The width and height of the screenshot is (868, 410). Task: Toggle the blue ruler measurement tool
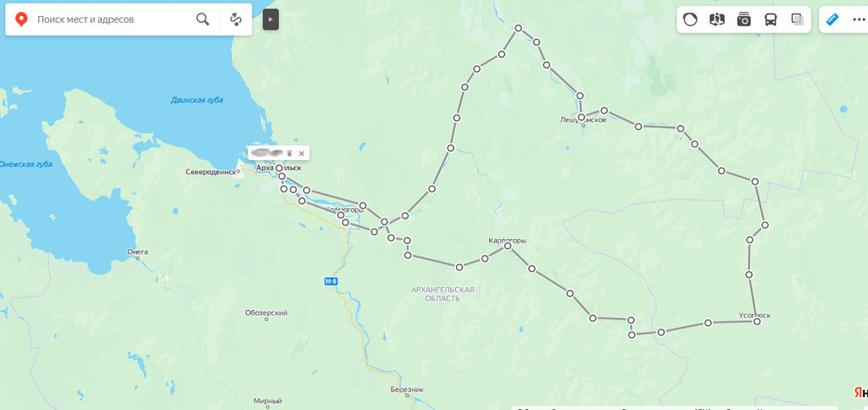(832, 19)
